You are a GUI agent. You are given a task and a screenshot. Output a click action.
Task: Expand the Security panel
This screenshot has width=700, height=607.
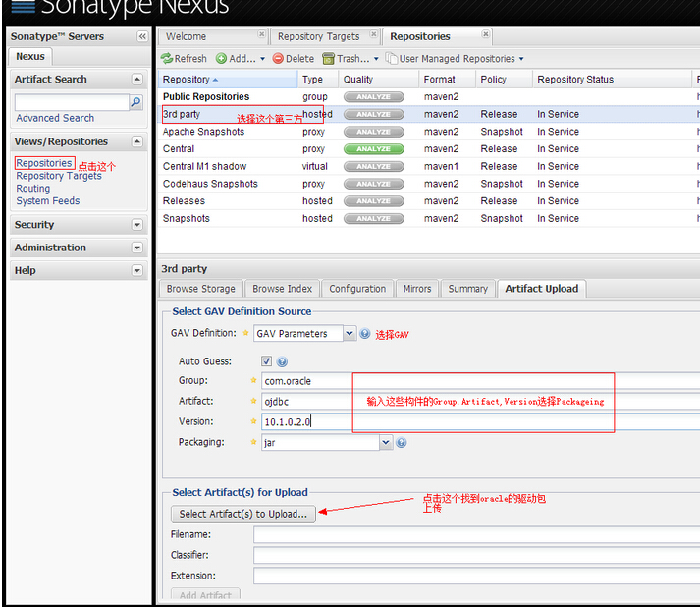137,225
